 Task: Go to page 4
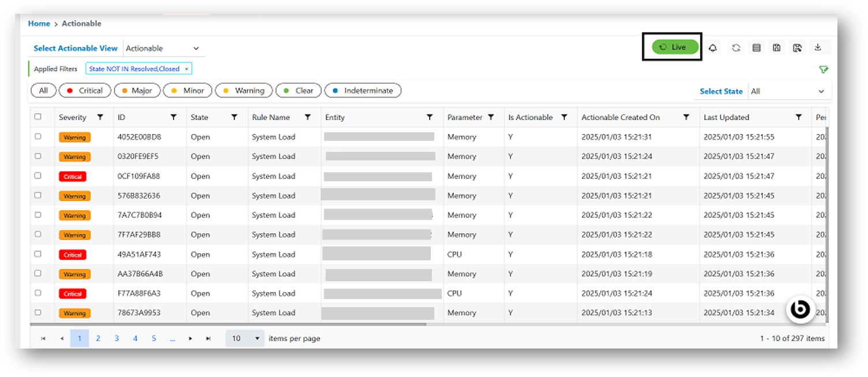pyautogui.click(x=136, y=339)
